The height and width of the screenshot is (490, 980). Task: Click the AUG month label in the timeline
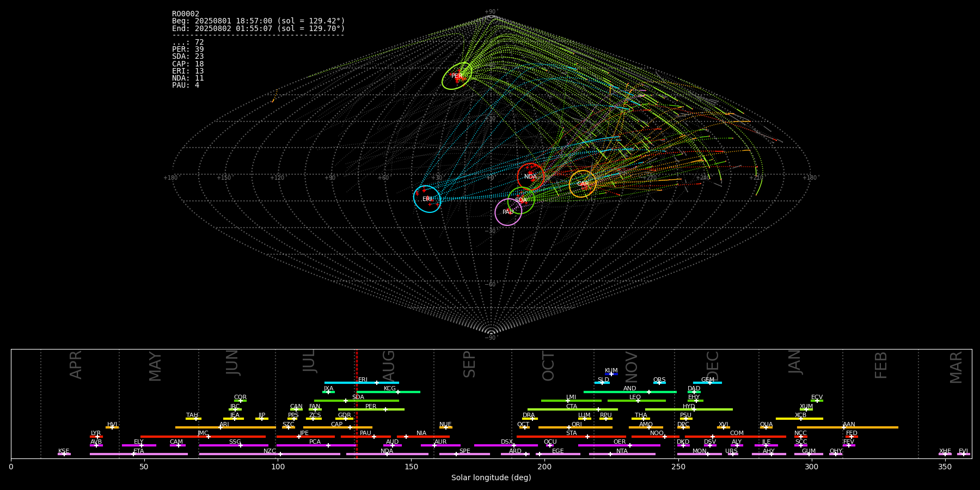click(389, 366)
